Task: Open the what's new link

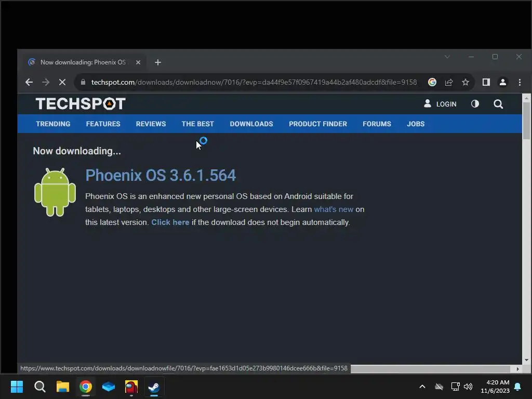Action: 334,209
